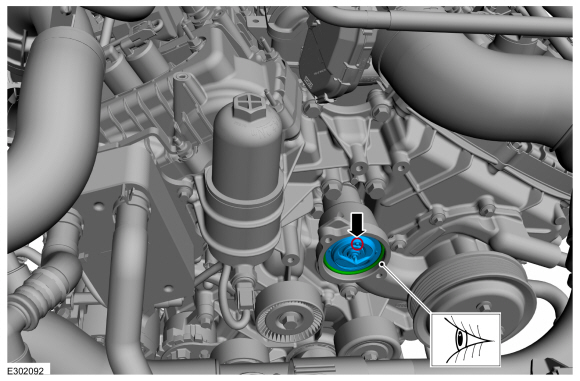Select the black actuator module at top

tap(335, 59)
